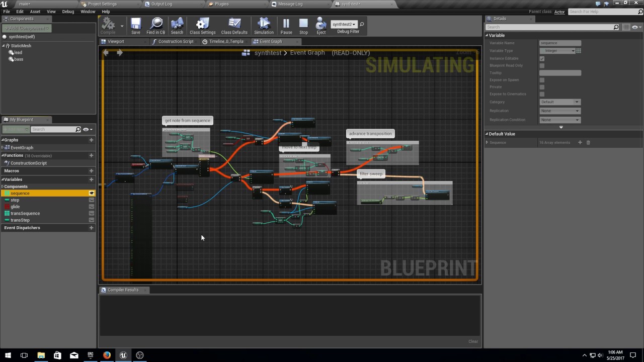
Task: Click Event Graph in graph breadcrumb
Action: coord(307,53)
